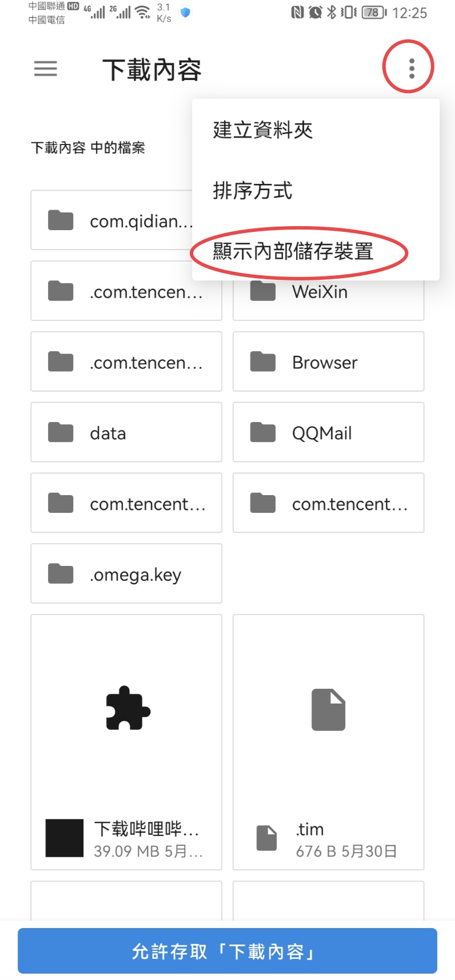The image size is (455, 980).
Task: Tap the small document icon beside .tim
Action: coord(266,838)
